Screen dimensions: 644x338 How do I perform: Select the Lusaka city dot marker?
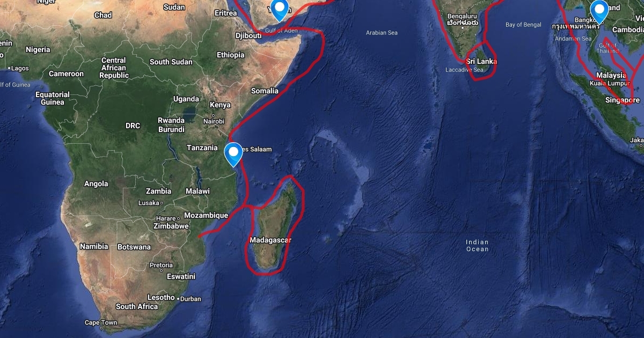pyautogui.click(x=162, y=203)
